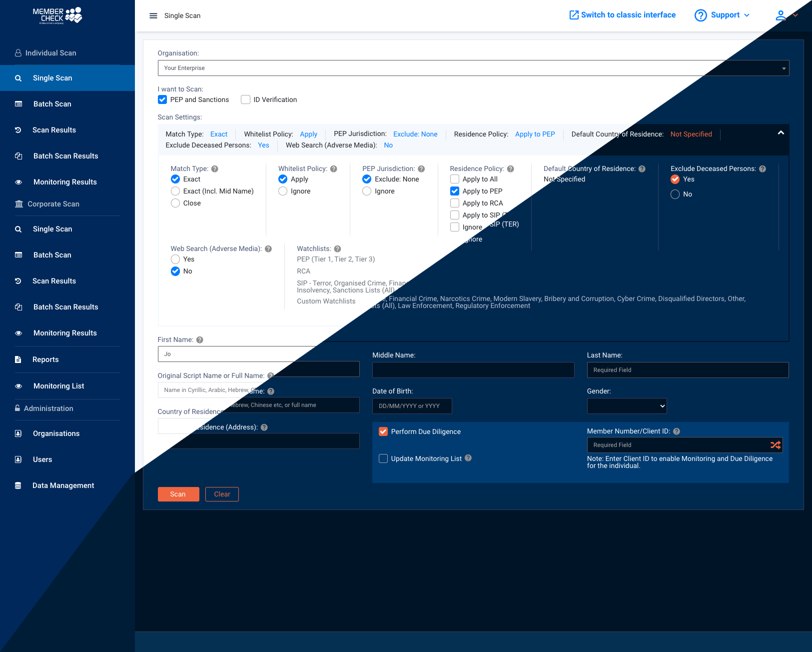Screen dimensions: 812x652
Task: Click the Not Specified residence link
Action: (x=691, y=134)
